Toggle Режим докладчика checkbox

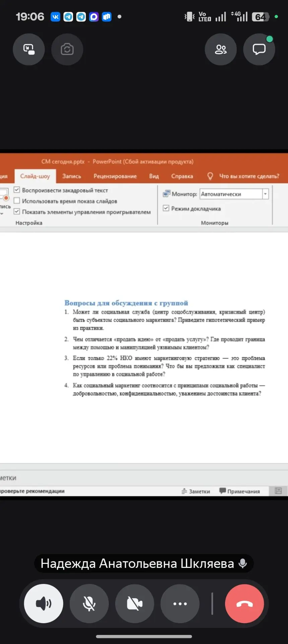click(x=166, y=208)
